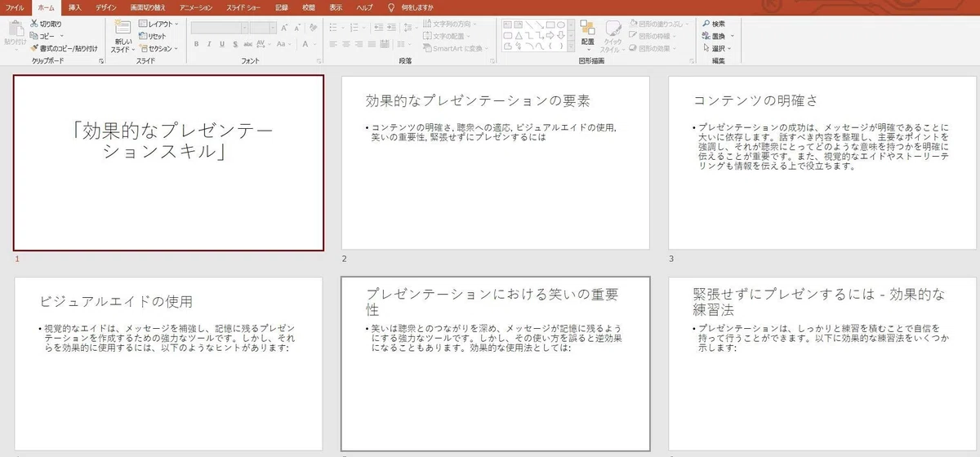Align text left in paragraph group
Viewport: 980px width, 457px height.
(332, 44)
